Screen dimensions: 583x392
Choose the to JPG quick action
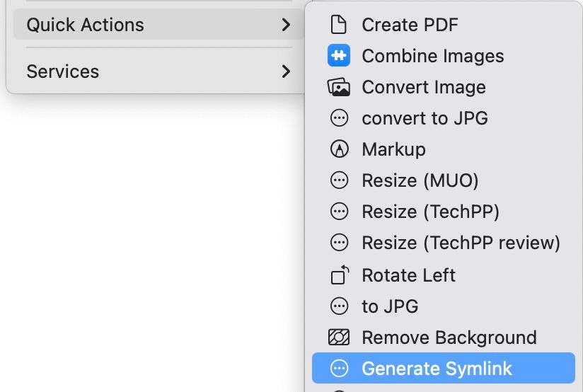[390, 306]
